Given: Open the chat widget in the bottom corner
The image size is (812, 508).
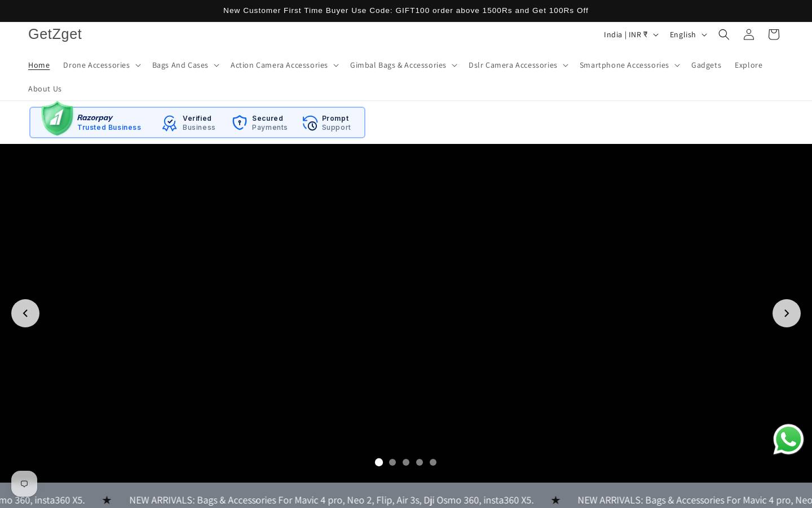Looking at the screenshot, I should click(x=24, y=484).
